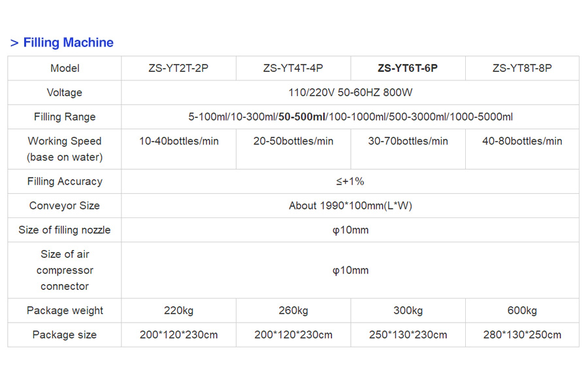Click the 30-70bottles/min speed cell
Viewport: 588px width, 365px height.
pyautogui.click(x=408, y=141)
